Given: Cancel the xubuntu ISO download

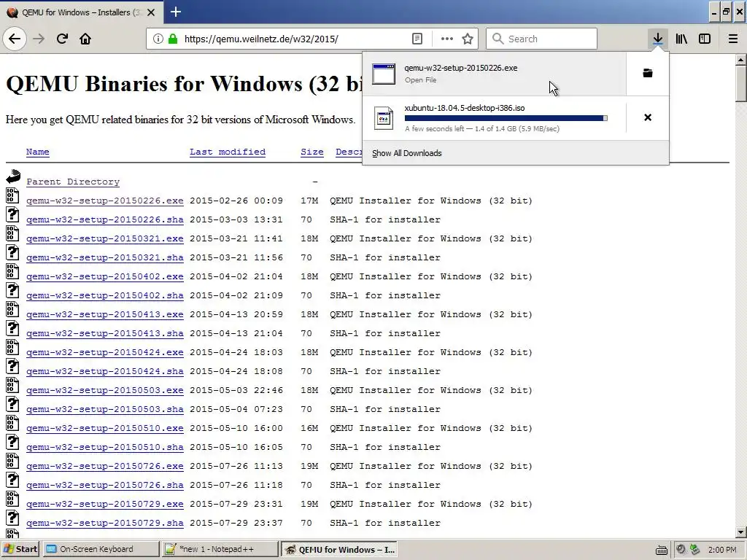Looking at the screenshot, I should coord(648,117).
